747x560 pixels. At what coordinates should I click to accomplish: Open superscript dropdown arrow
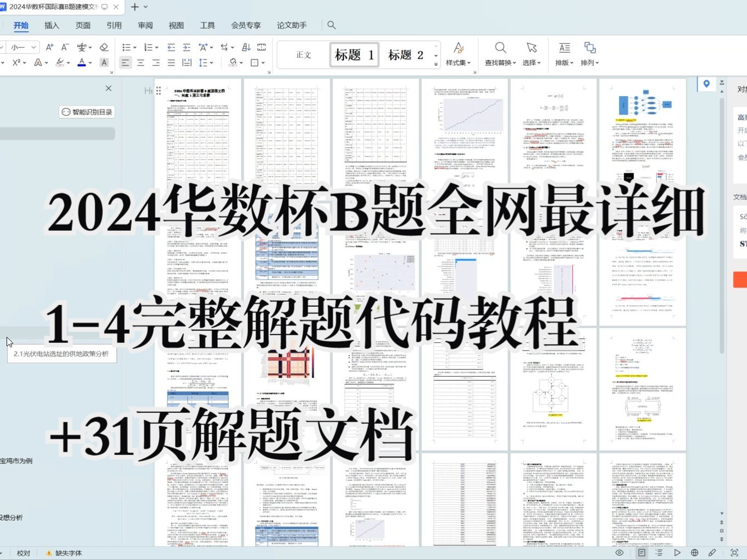point(26,62)
